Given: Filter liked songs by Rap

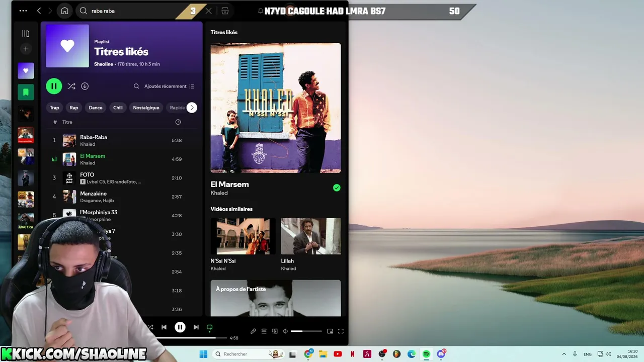Looking at the screenshot, I should (74, 108).
